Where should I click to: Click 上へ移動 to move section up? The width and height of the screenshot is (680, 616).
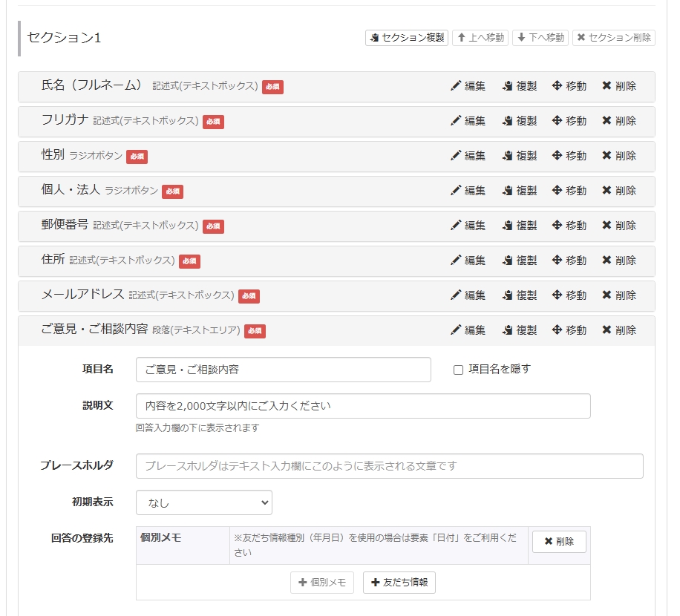coord(480,37)
